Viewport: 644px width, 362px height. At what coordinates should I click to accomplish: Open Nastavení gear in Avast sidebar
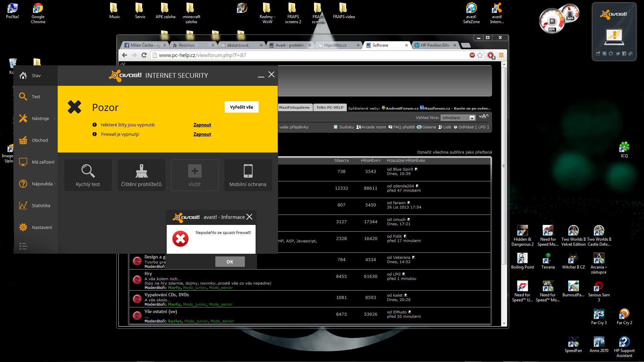click(23, 227)
